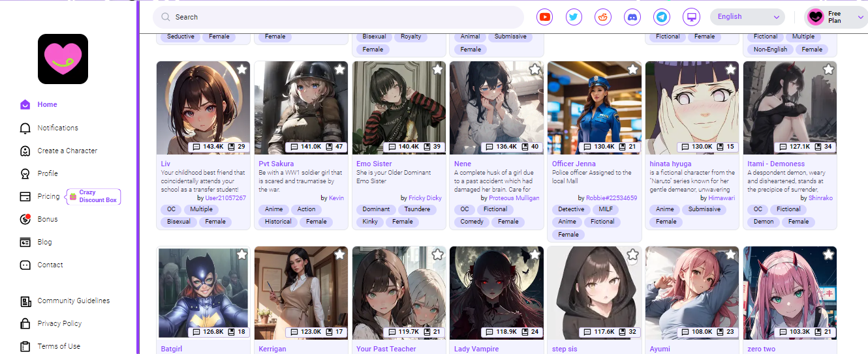Viewport: 868px width, 354px height.
Task: Favorite Lady Vampire with the star icon
Action: (535, 254)
